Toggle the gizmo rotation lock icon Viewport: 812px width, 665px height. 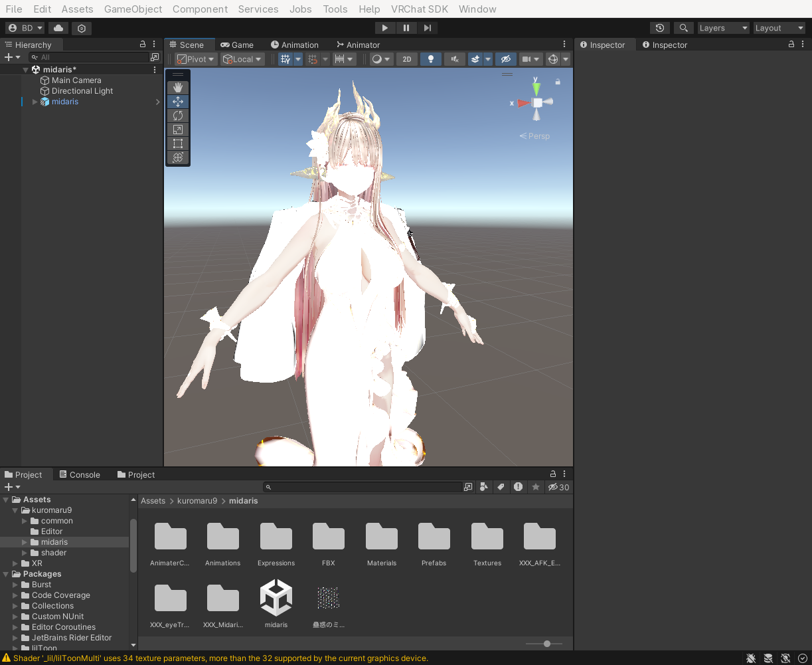[x=558, y=82]
